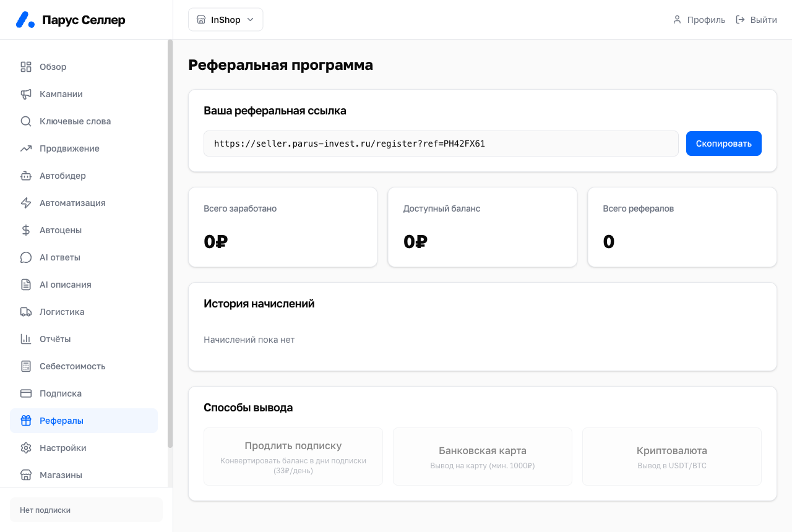This screenshot has height=532, width=792.
Task: Click the Вывод на карту (мин. 1000₽) caption
Action: (483, 465)
